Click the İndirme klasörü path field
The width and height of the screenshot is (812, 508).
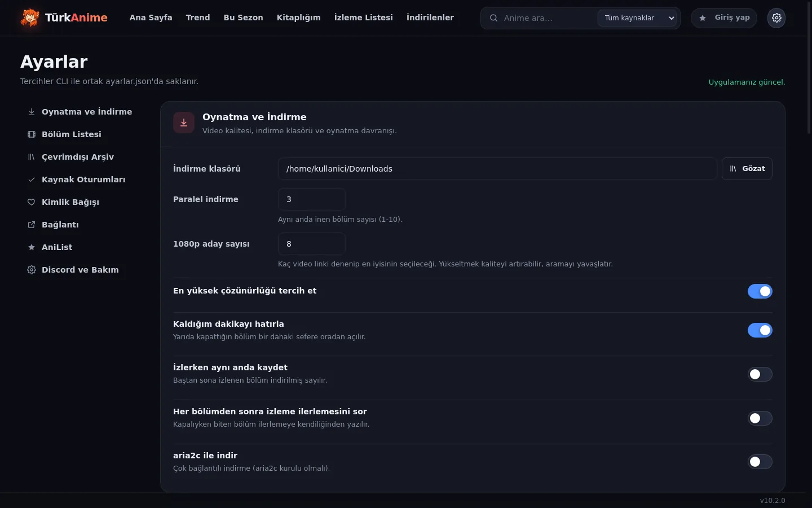pos(497,169)
